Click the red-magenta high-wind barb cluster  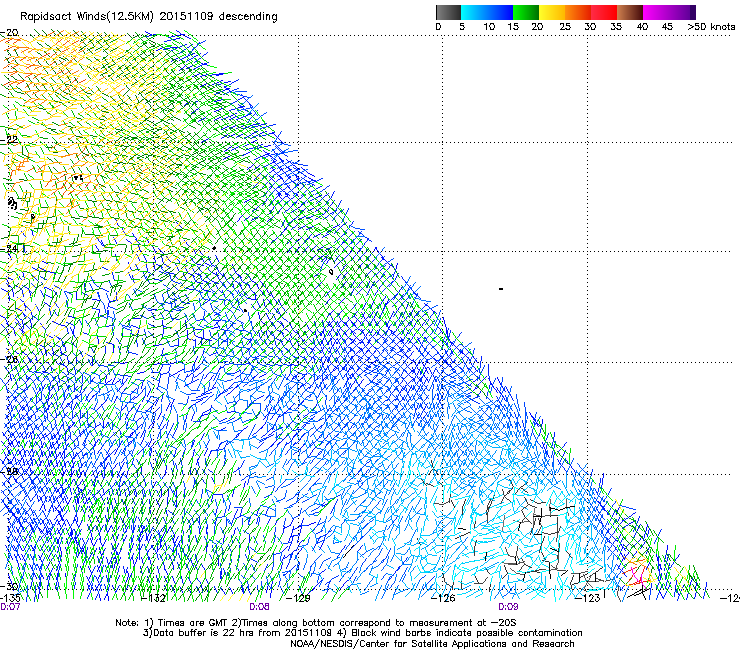[x=638, y=573]
